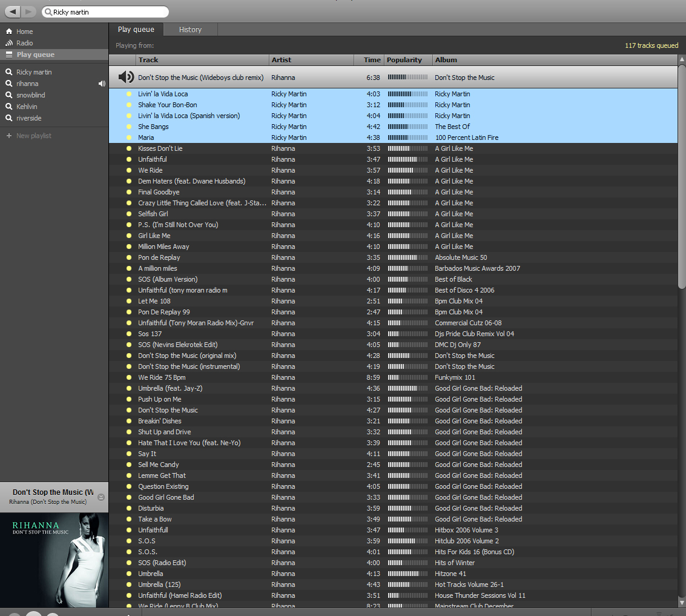Click the Play queue list icon in sidebar
The width and height of the screenshot is (686, 616).
pos(8,55)
